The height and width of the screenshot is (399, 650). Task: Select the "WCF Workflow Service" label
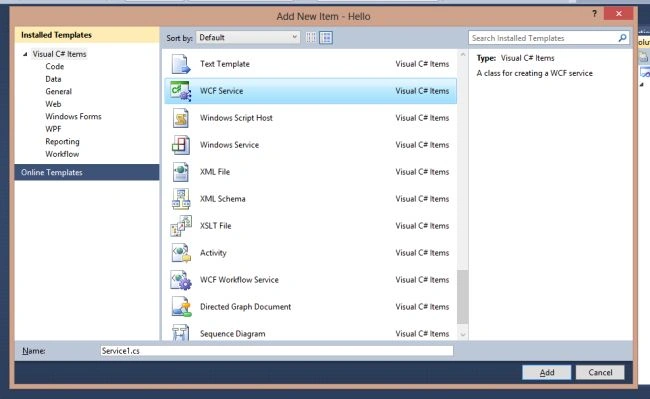(x=239, y=280)
